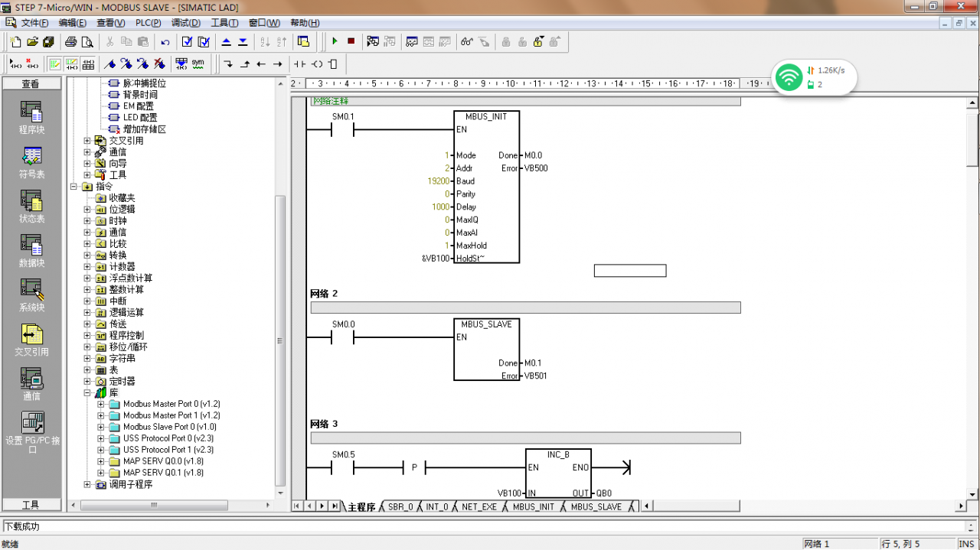The height and width of the screenshot is (550, 980).
Task: Open Symbol Table (符号表) in navigation bar
Action: 31,161
